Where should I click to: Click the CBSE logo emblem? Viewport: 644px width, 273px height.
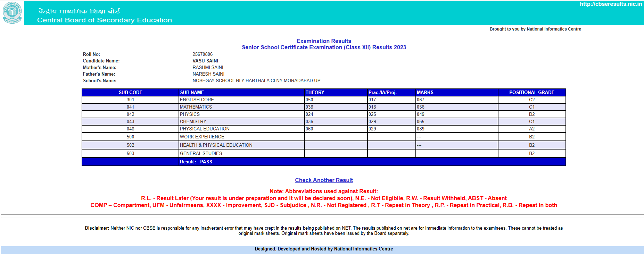(x=12, y=12)
